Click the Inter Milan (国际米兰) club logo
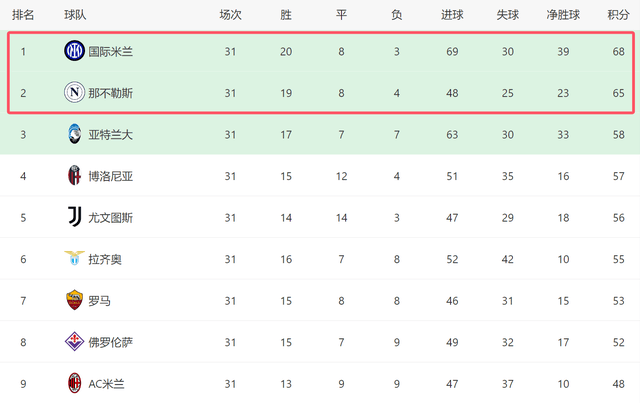 click(74, 51)
